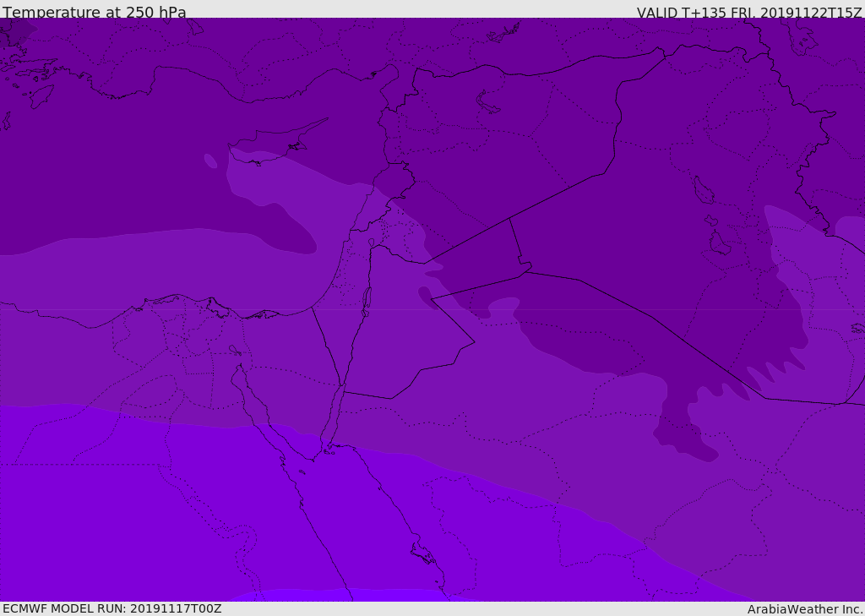This screenshot has width=865, height=616.
Task: Click the 'ArabiaWeather Inc.' credit text
Action: (x=805, y=609)
